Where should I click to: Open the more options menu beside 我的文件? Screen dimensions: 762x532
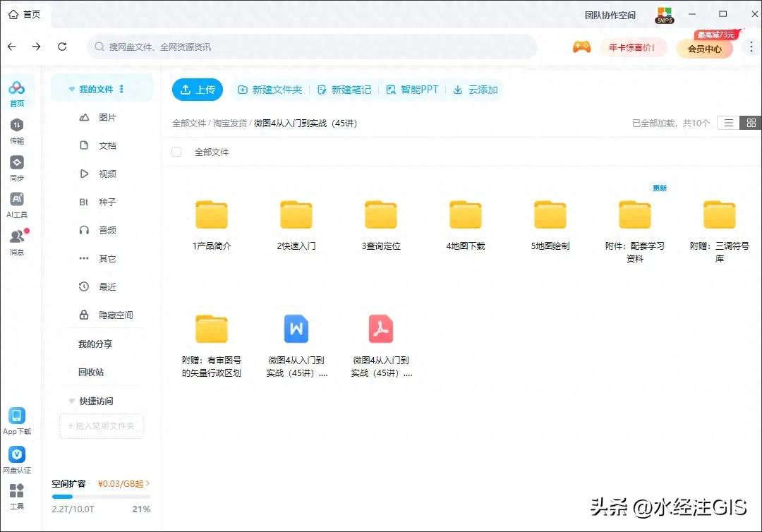point(121,90)
